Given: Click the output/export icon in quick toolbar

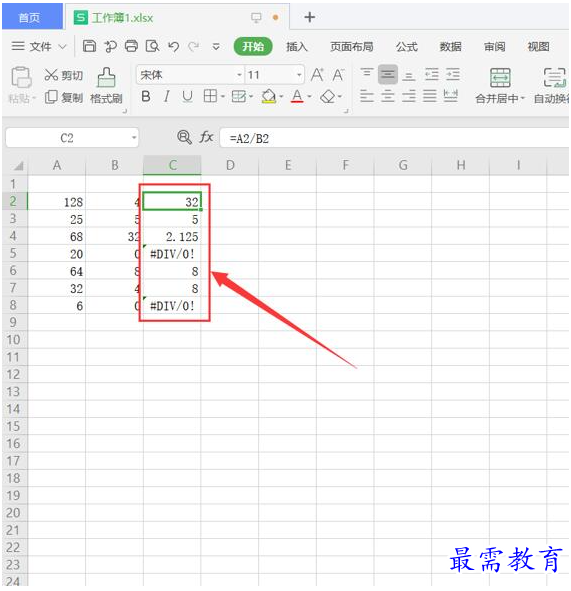Looking at the screenshot, I should tap(110, 46).
